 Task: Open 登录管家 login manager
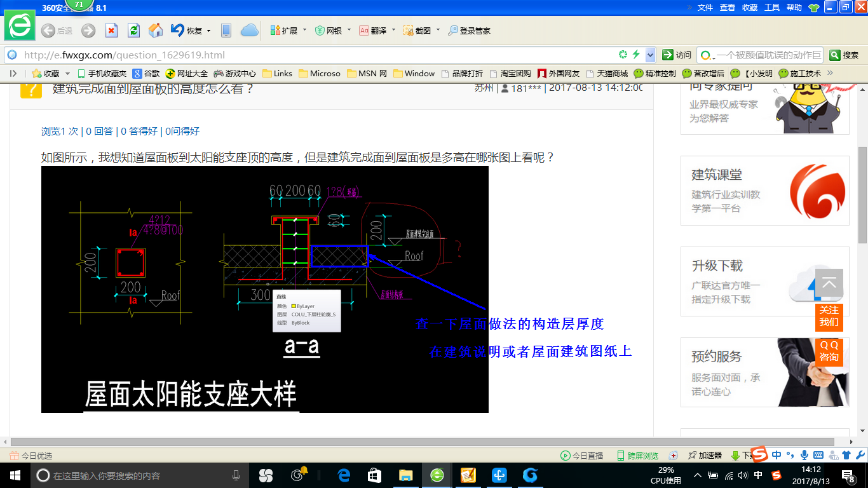[x=469, y=30]
